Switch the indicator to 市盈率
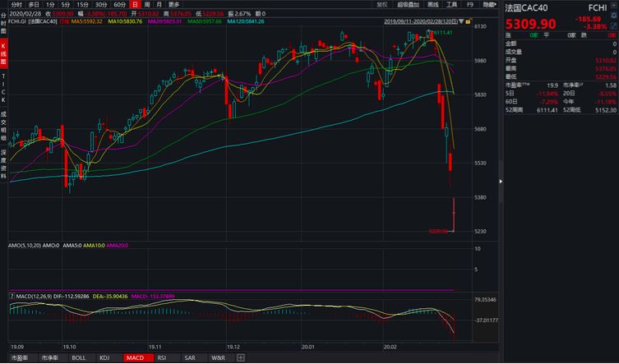This screenshot has height=364, width=619. [20, 357]
